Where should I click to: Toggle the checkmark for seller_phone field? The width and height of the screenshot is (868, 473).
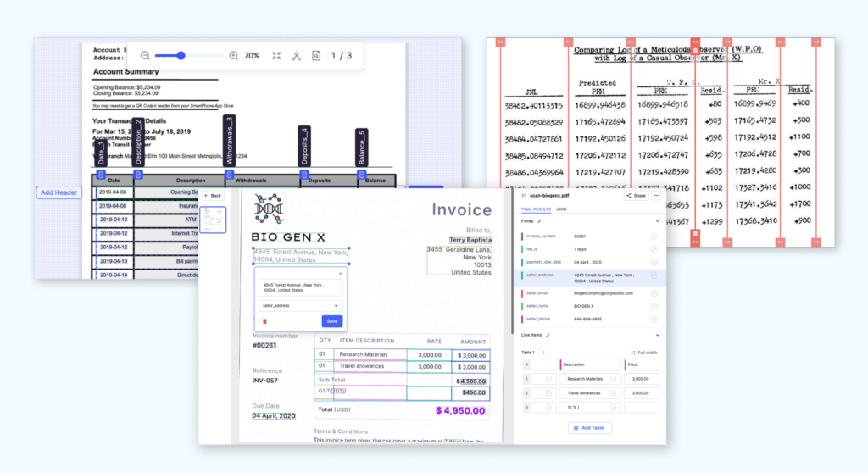click(x=654, y=319)
